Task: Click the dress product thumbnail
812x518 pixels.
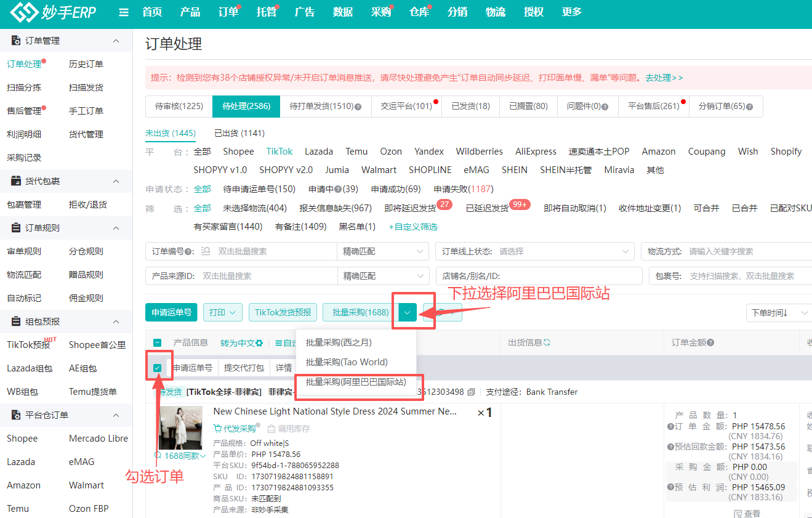Action: pos(180,427)
